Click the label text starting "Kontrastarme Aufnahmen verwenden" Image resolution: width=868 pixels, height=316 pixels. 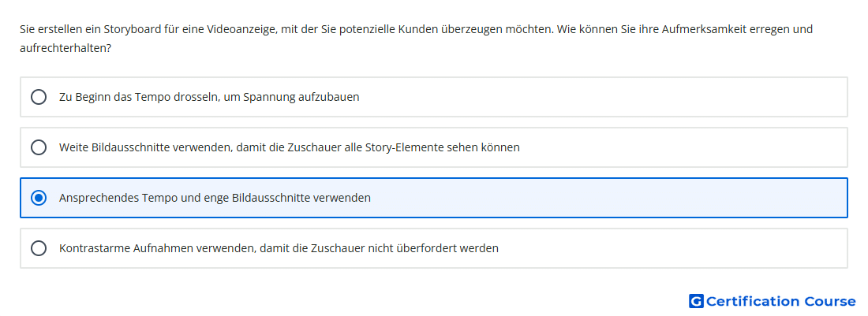(279, 248)
